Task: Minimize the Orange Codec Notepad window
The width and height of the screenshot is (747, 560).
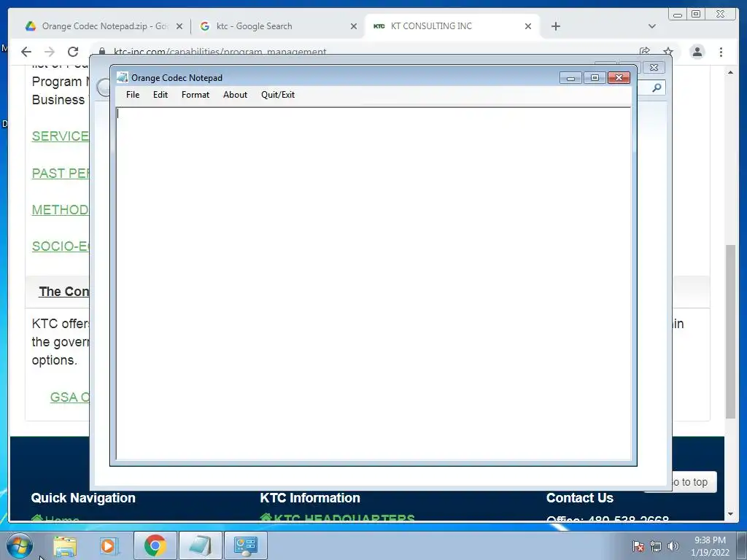Action: [570, 77]
